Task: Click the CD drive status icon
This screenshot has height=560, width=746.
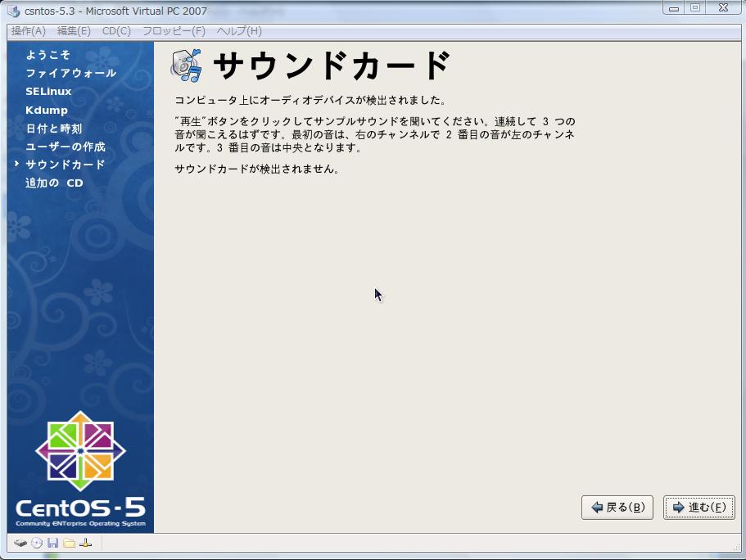Action: pyautogui.click(x=37, y=543)
